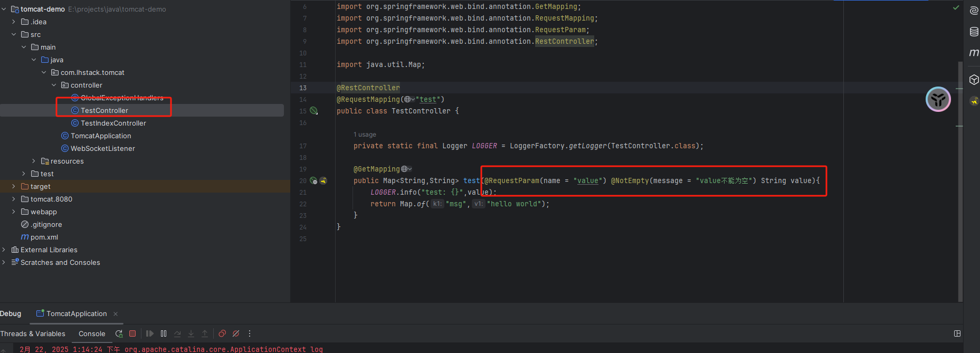Open the Database tool window
980x353 pixels.
(974, 32)
